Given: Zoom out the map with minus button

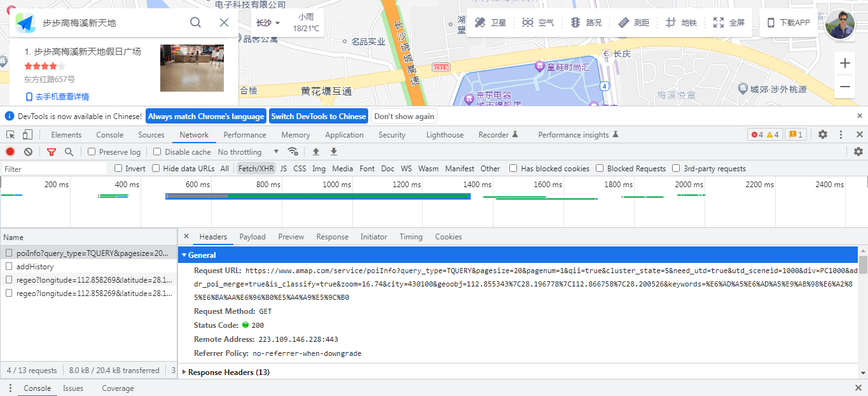Looking at the screenshot, I should pyautogui.click(x=844, y=87).
